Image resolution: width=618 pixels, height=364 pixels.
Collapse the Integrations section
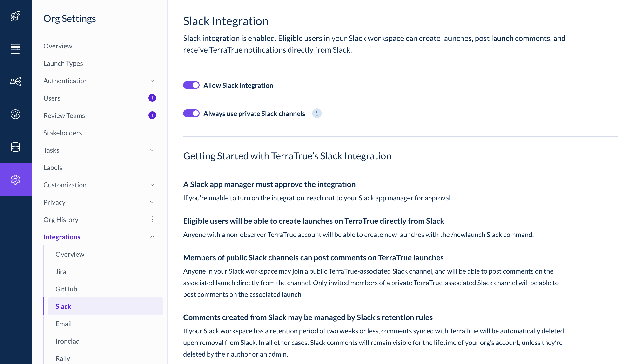point(152,237)
